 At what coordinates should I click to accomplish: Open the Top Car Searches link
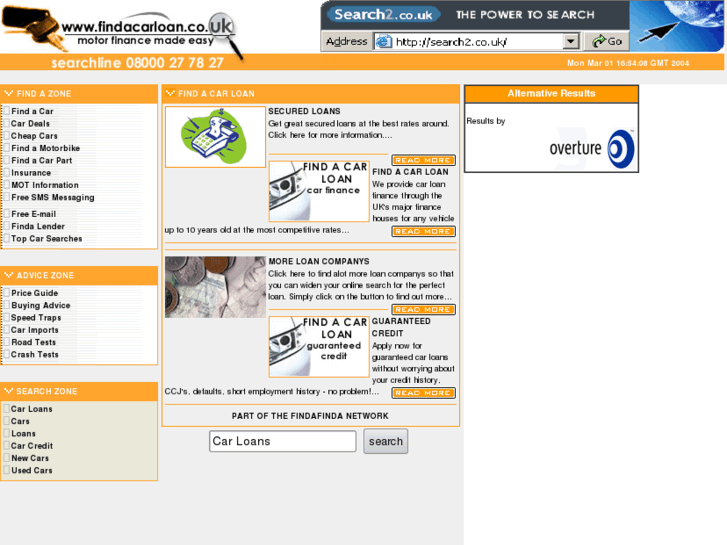click(x=47, y=238)
